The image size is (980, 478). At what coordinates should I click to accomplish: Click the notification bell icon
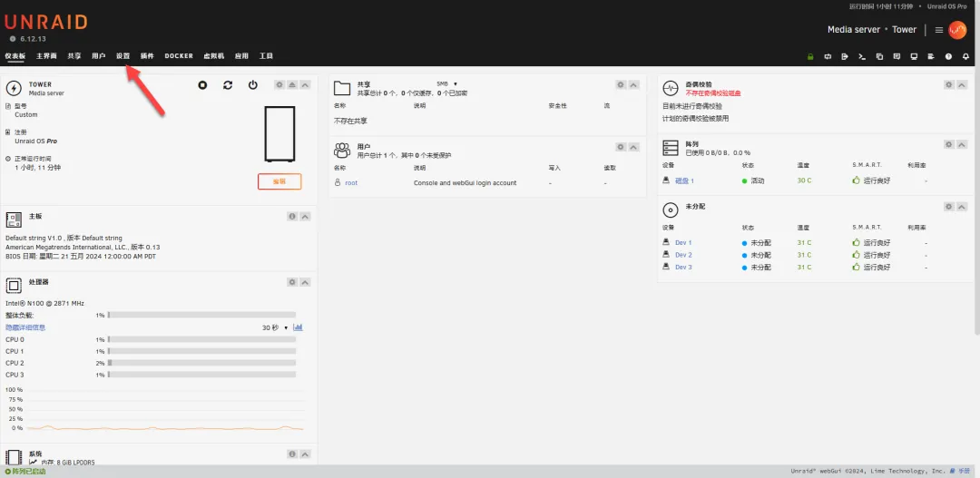(x=965, y=56)
